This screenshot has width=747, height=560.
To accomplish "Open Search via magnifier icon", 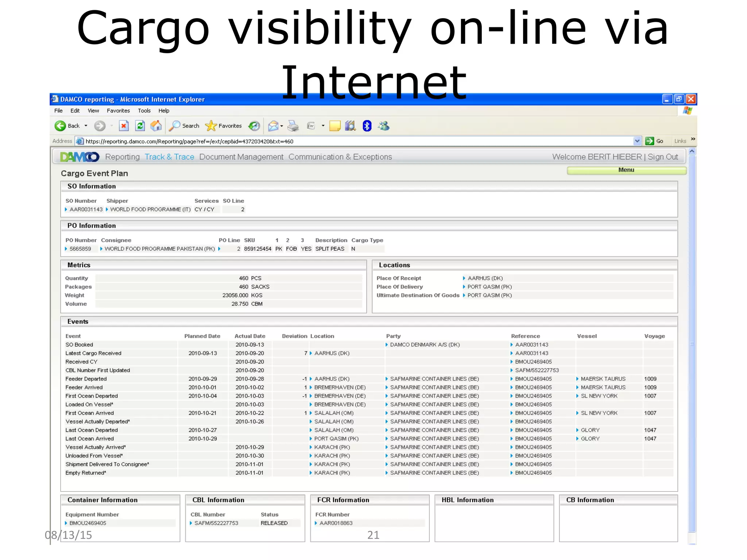I will [175, 126].
